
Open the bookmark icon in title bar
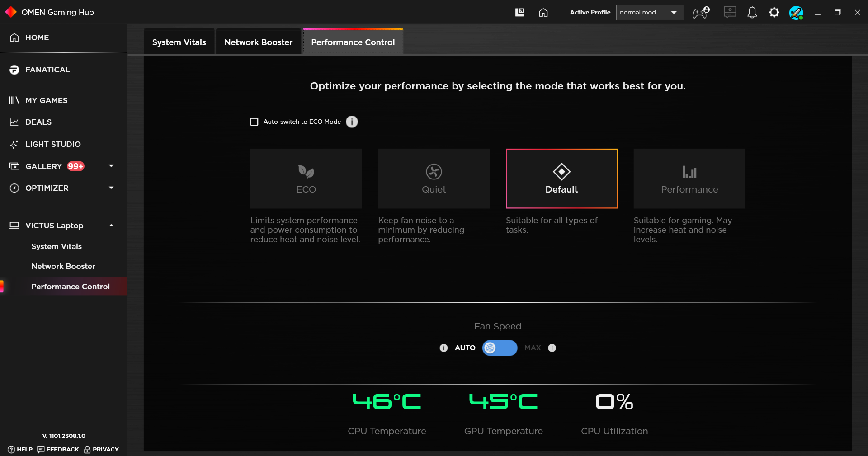pos(519,12)
